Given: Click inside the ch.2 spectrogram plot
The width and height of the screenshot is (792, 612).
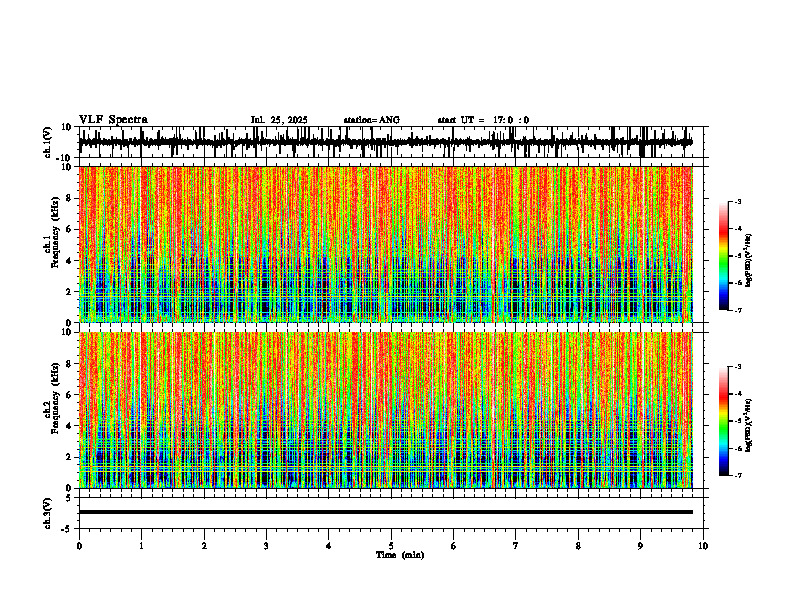Looking at the screenshot, I should point(385,410).
